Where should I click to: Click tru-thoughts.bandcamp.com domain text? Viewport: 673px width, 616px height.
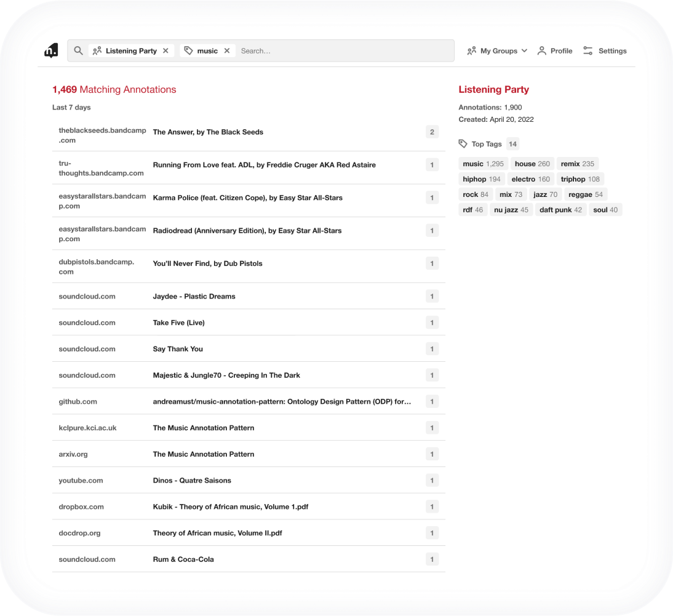[102, 168]
